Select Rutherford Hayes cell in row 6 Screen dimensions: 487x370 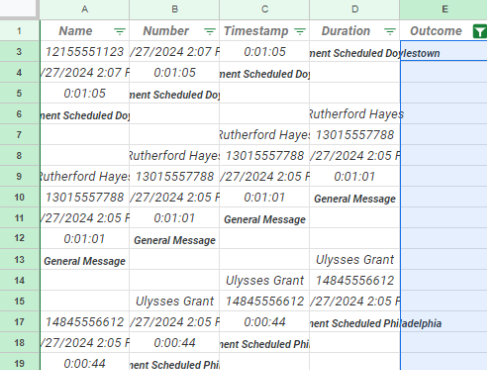[355, 114]
